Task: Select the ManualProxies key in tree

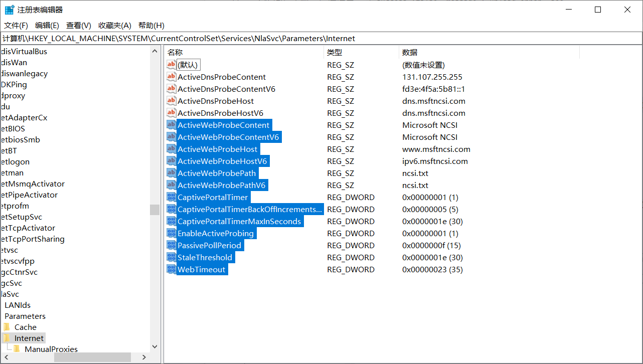Action: (51, 349)
